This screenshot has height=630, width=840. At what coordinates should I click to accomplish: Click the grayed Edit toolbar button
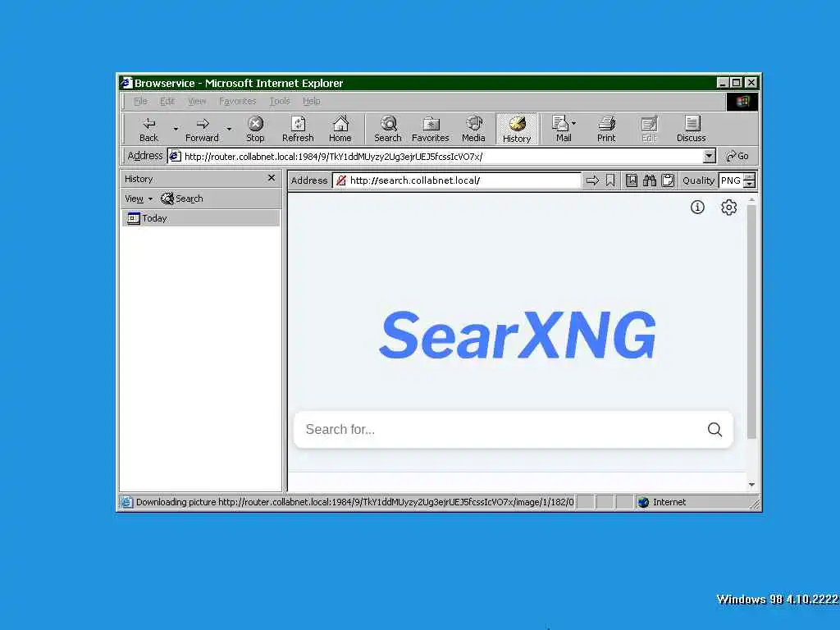(649, 130)
